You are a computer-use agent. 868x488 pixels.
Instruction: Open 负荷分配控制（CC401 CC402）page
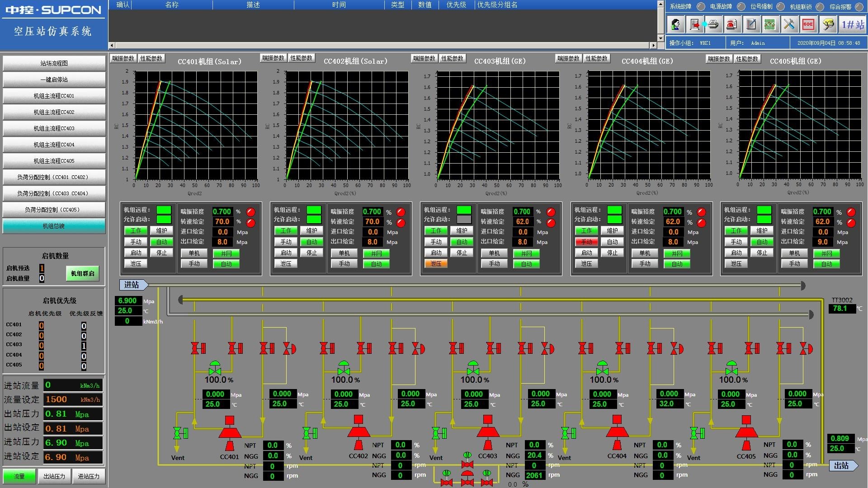(x=54, y=177)
